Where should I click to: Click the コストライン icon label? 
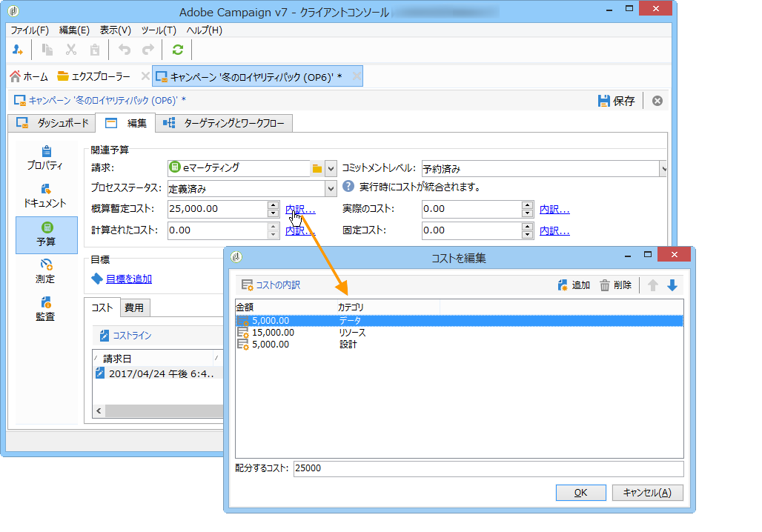tap(126, 335)
